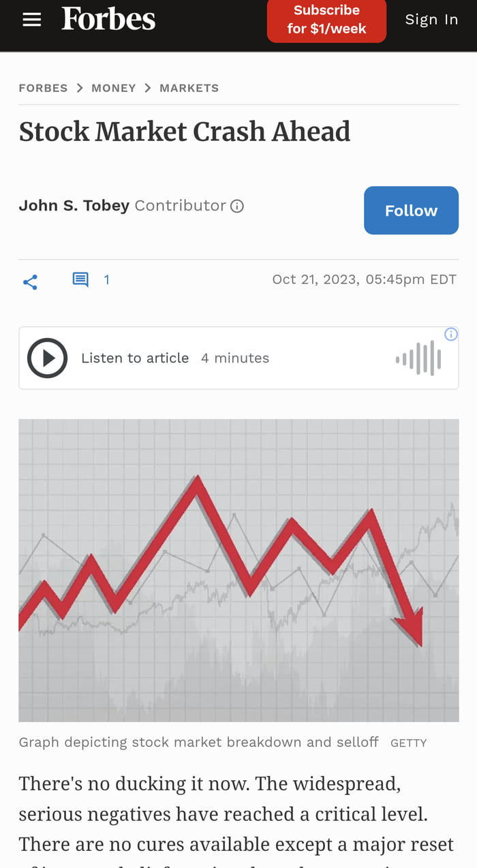Click the comment count number 1
The height and width of the screenshot is (868, 477).
[106, 279]
